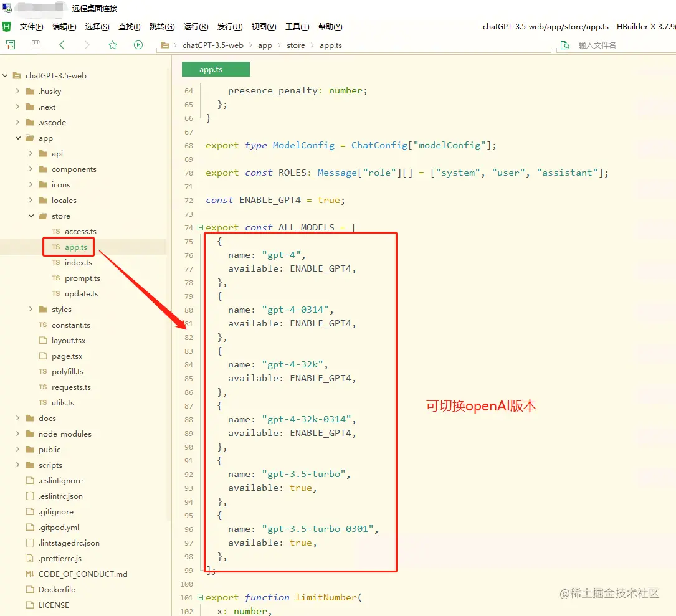Screen dimensions: 676x616
Task: Click the HBuilder X logo icon
Action: 6,27
